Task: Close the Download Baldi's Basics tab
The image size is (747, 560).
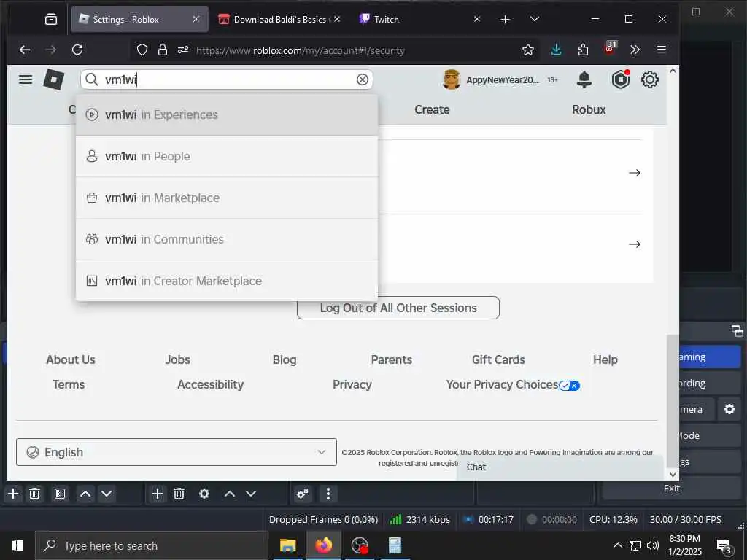Action: click(x=337, y=20)
